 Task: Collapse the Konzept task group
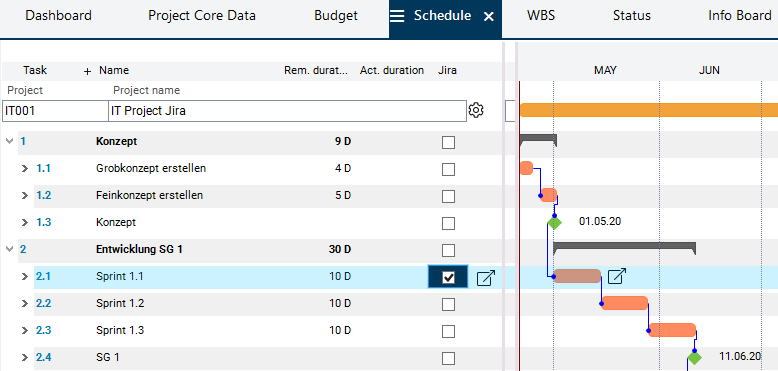click(x=9, y=141)
